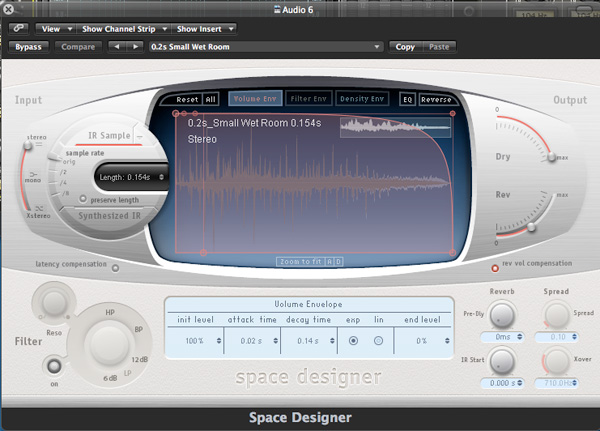Click the A zoom button
This screenshot has height=431, width=600.
click(329, 261)
